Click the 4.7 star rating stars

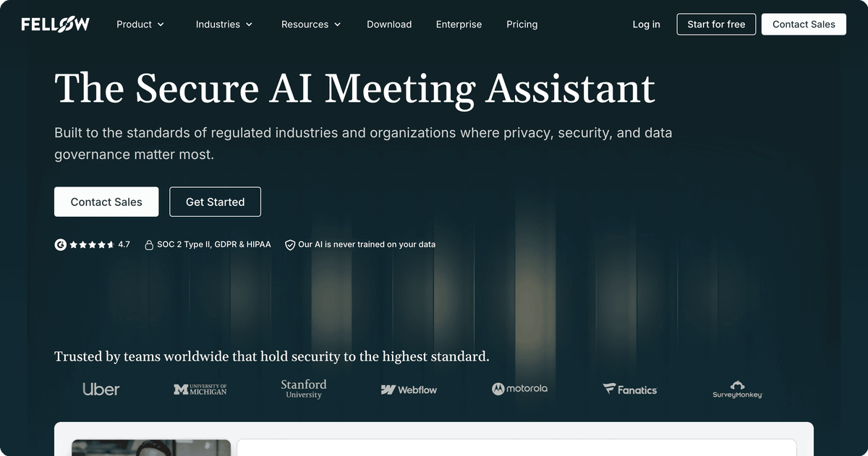pos(92,244)
